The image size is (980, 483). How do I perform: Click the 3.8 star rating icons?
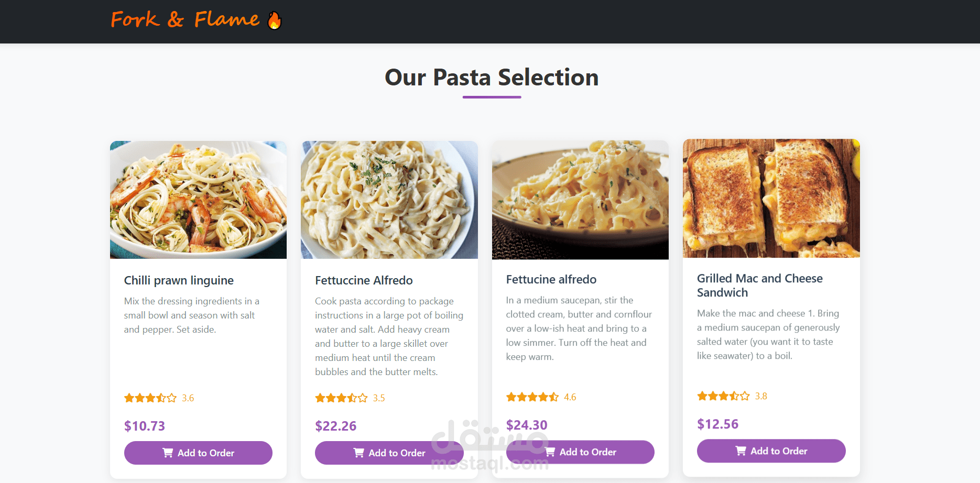[x=723, y=396]
